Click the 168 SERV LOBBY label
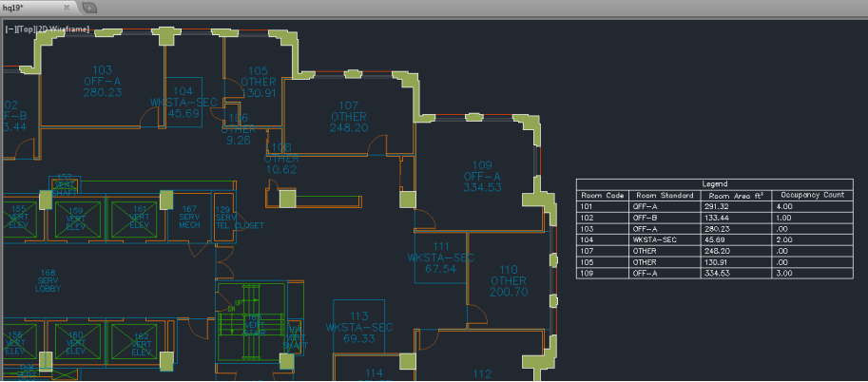The image size is (868, 382). (48, 280)
